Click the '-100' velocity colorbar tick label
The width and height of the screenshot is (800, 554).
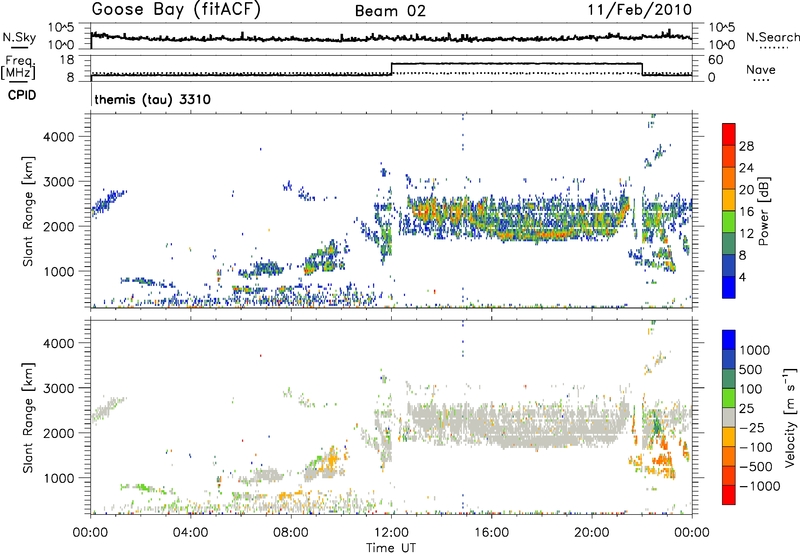click(756, 447)
